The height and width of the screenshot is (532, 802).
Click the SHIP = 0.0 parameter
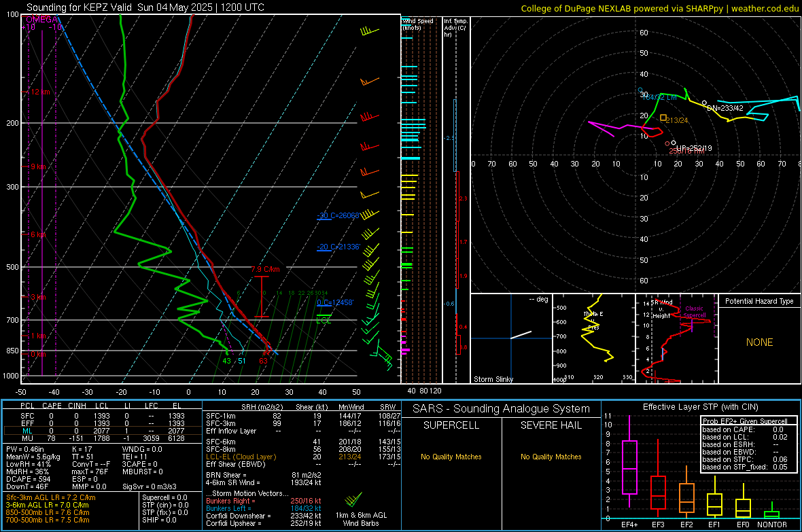(159, 520)
